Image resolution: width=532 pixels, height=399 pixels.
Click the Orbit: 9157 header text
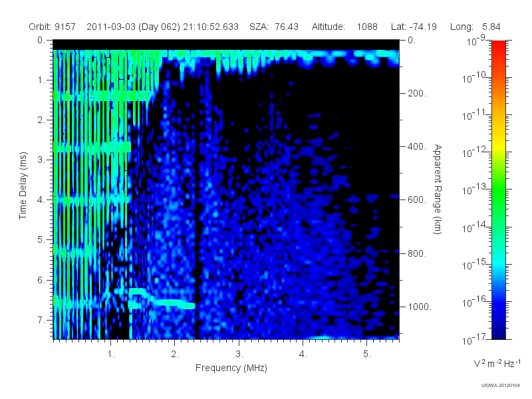click(52, 27)
